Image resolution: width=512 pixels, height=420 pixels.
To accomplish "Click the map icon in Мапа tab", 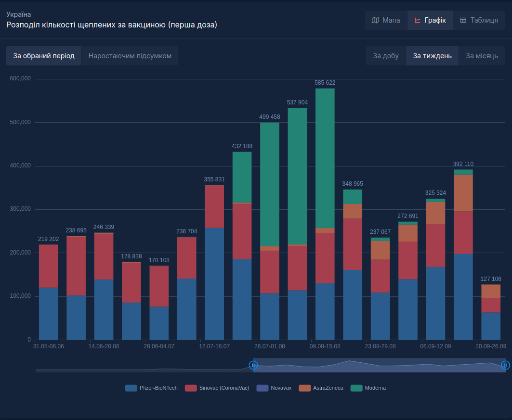I will coord(375,20).
